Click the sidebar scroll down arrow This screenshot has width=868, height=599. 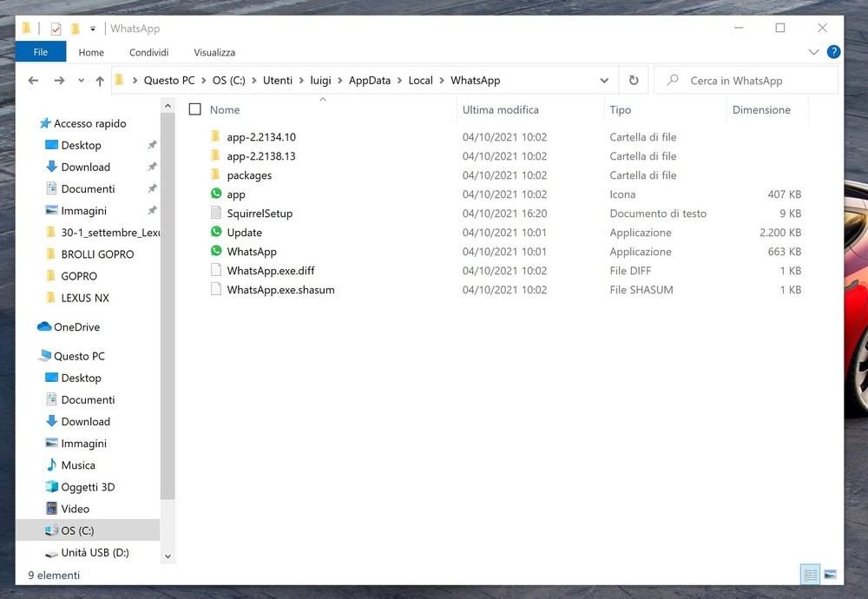(x=168, y=556)
